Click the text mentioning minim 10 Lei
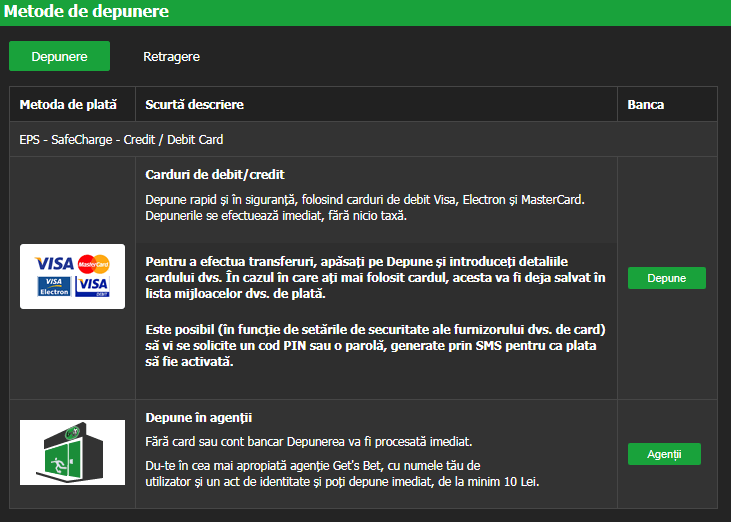 pos(343,481)
